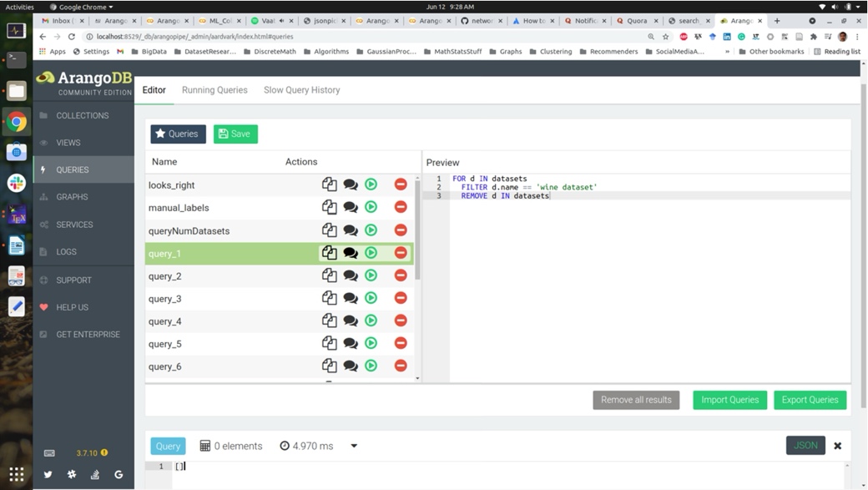Click Export Queries
The image size is (868, 490).
[810, 400]
